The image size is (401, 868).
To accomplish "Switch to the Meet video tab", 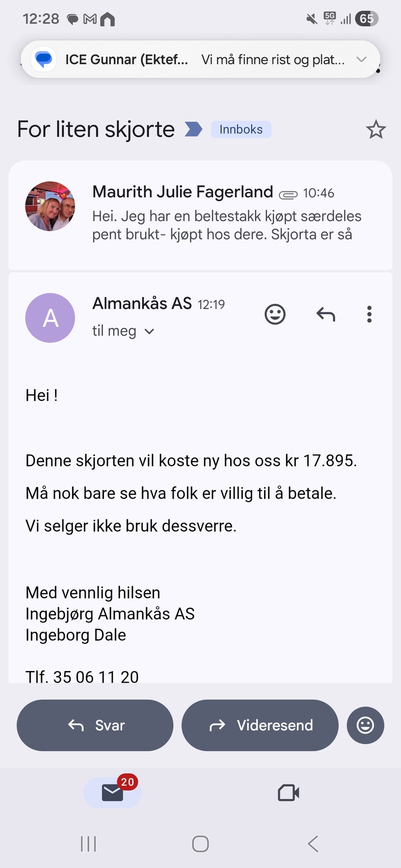I will click(288, 792).
